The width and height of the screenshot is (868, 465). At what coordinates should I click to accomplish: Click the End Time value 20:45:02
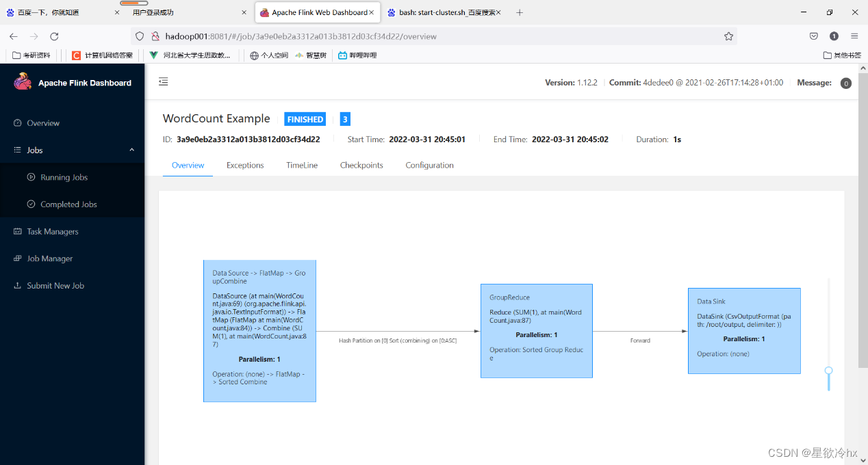pos(570,139)
